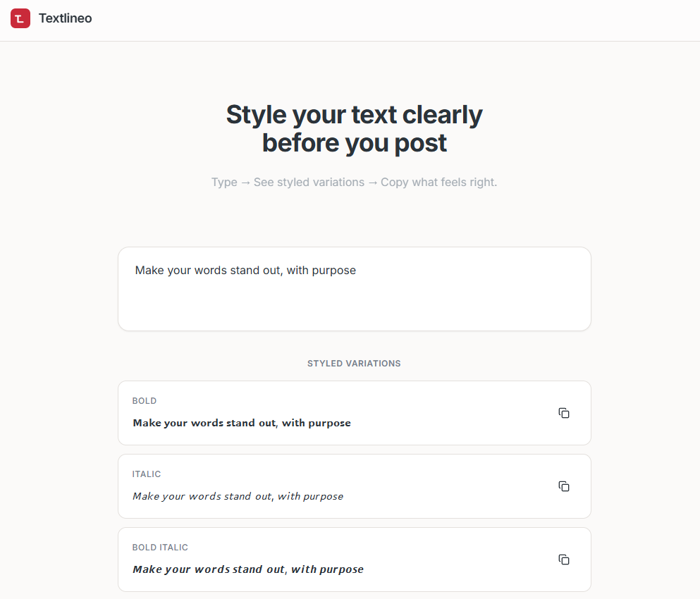The height and width of the screenshot is (599, 700).
Task: Click inside the text input box
Action: coord(354,289)
